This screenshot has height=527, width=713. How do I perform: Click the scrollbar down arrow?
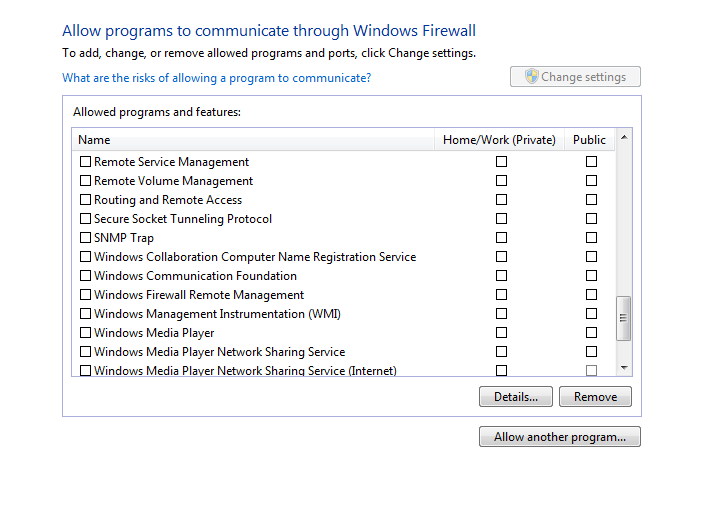(x=624, y=368)
